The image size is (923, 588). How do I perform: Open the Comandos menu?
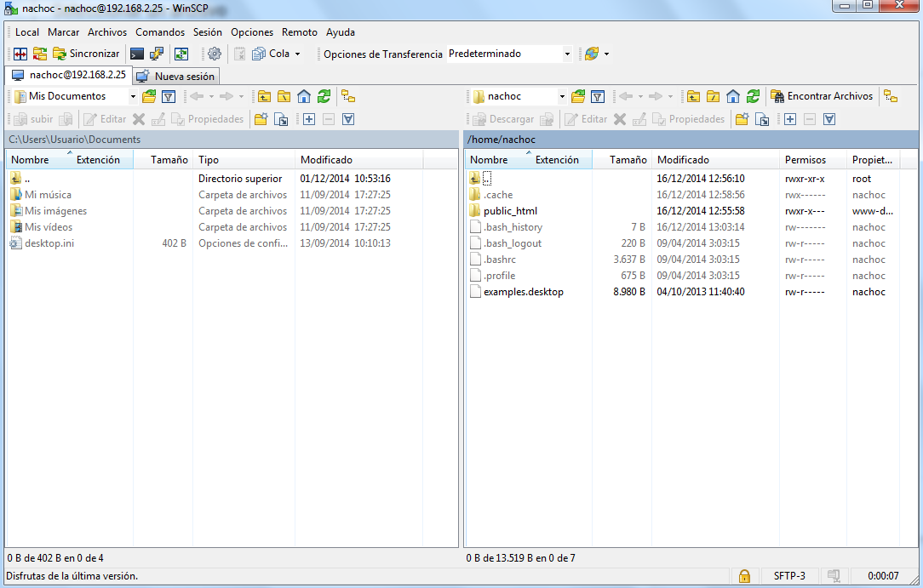160,31
